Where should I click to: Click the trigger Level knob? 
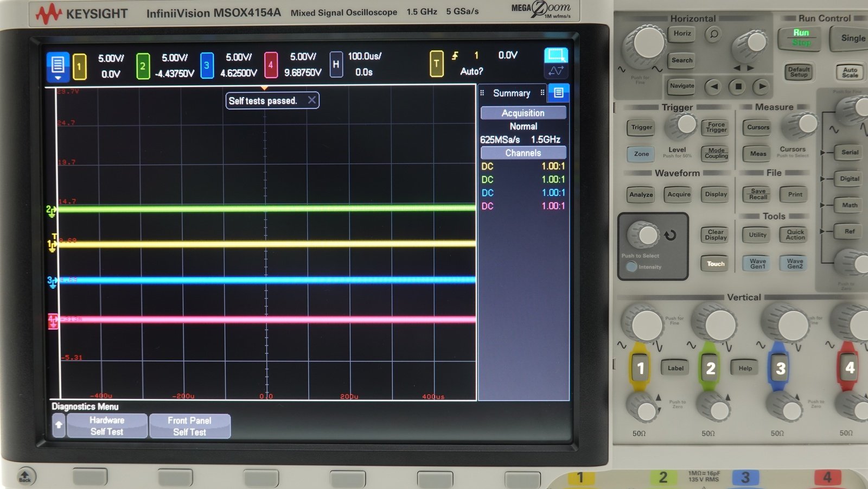coord(682,126)
